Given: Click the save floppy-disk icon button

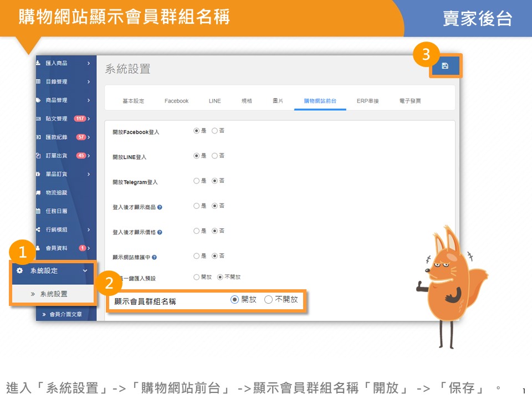Looking at the screenshot, I should [444, 66].
